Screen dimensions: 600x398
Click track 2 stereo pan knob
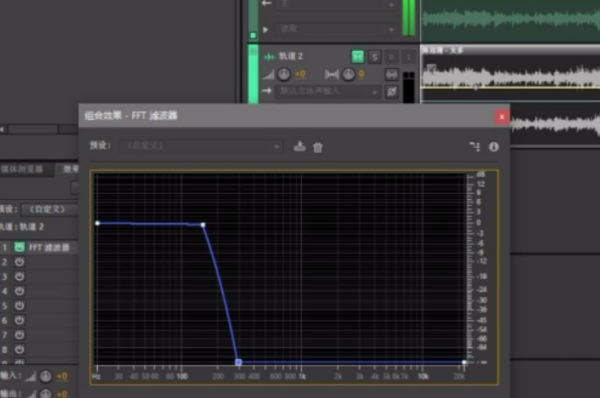pyautogui.click(x=348, y=74)
